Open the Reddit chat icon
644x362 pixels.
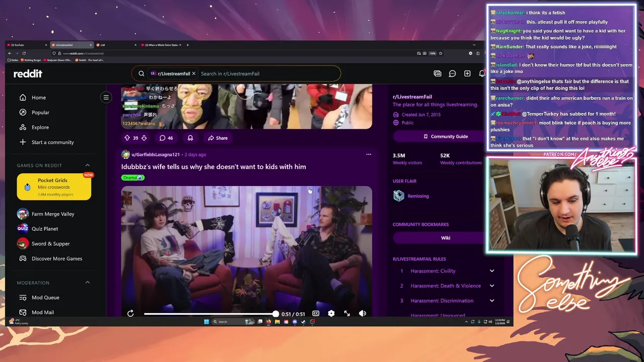452,73
